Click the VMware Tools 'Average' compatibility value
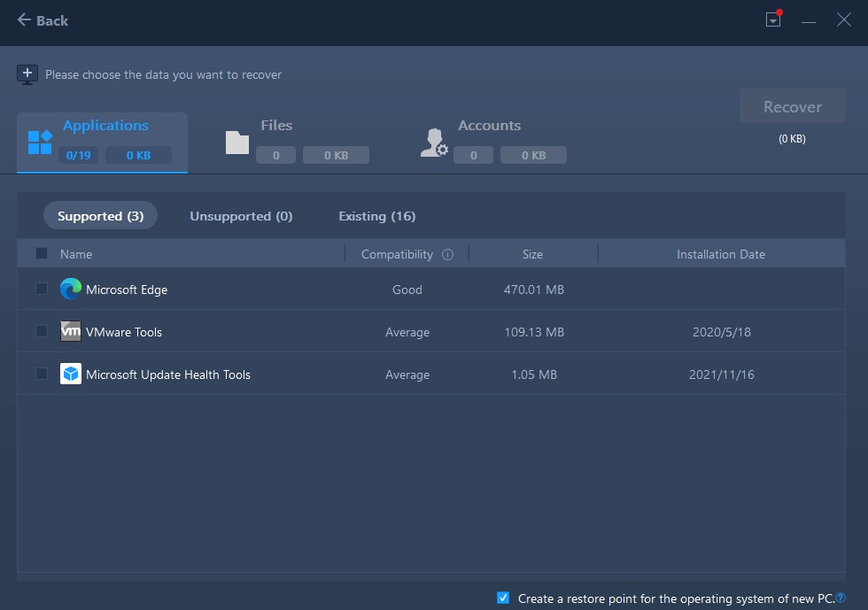This screenshot has width=868, height=610. 407,332
